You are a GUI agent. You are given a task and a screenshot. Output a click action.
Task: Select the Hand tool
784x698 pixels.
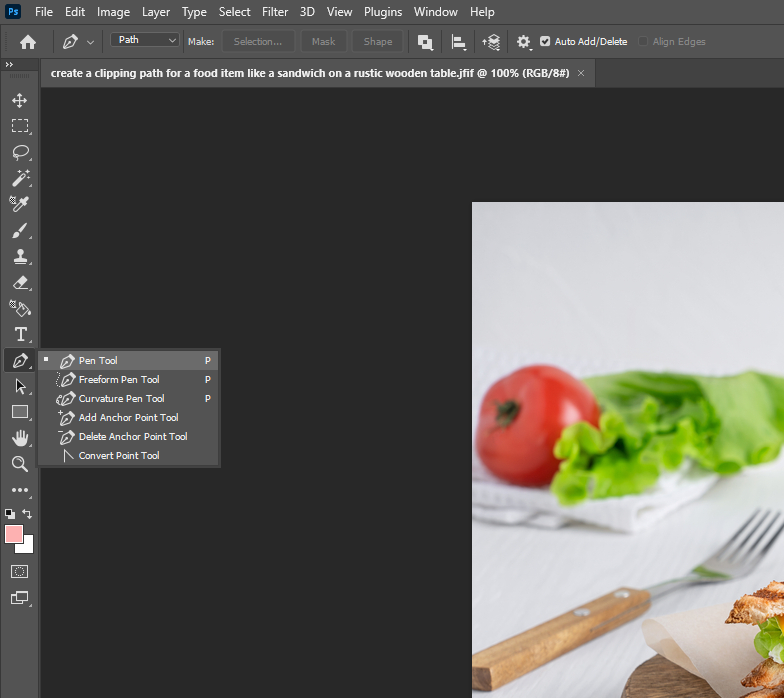pos(20,438)
